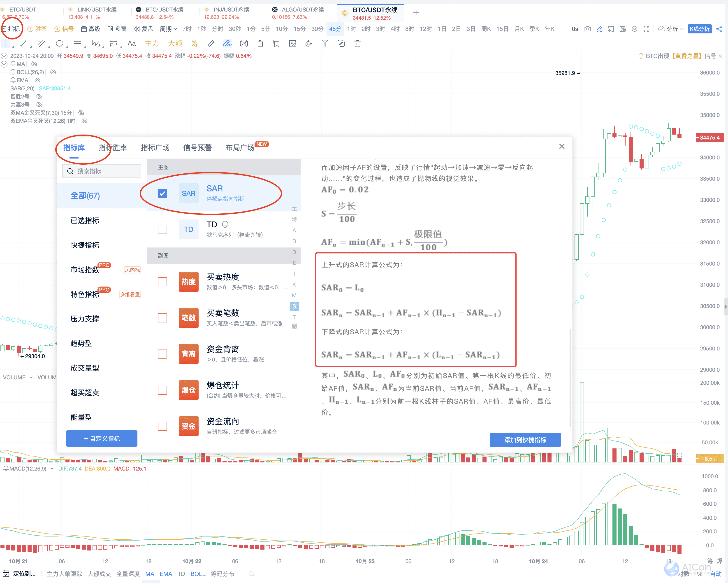Check the SAR indicator checkbox
Screen dimensions: 728x583
tap(162, 192)
